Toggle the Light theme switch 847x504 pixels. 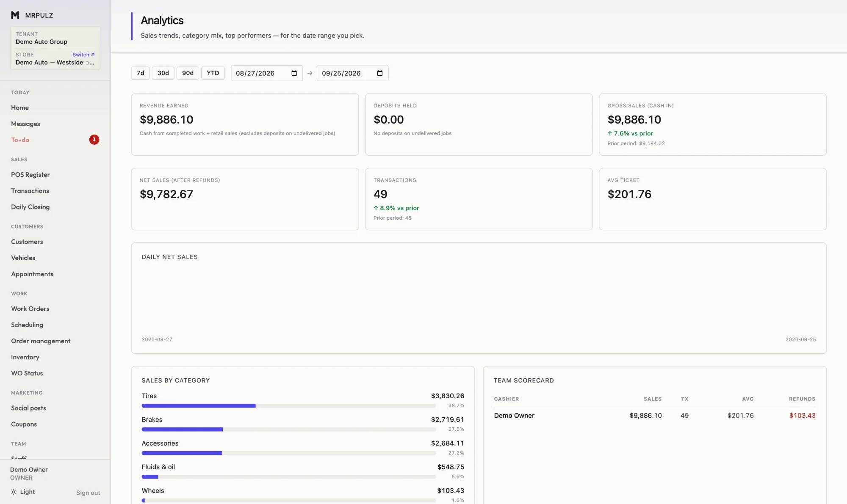pyautogui.click(x=23, y=492)
